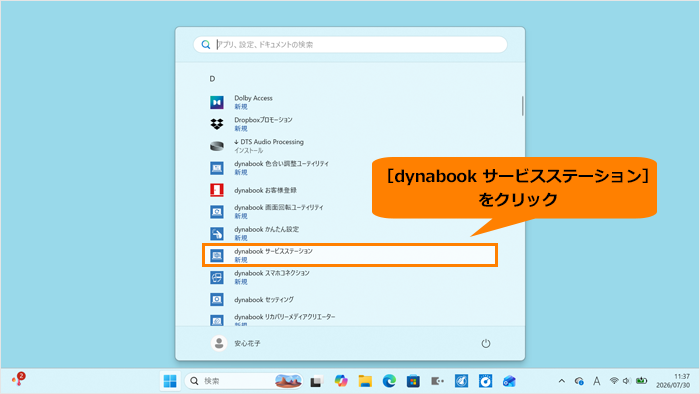The width and height of the screenshot is (700, 394).
Task: Open the grey camera-like app on the taskbar
Action: [437, 381]
